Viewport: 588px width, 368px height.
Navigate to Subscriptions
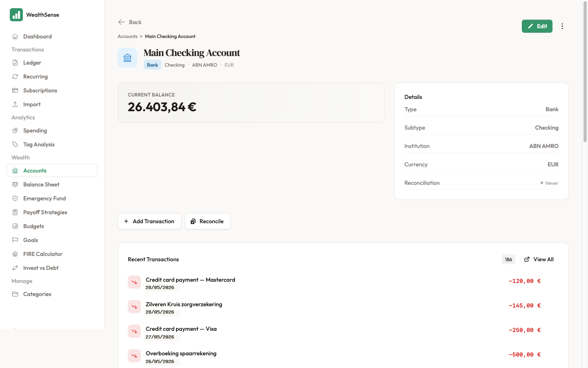(52, 90)
